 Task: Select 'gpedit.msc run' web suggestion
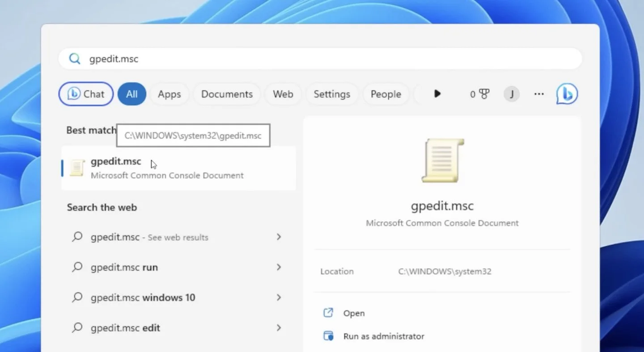(179, 267)
